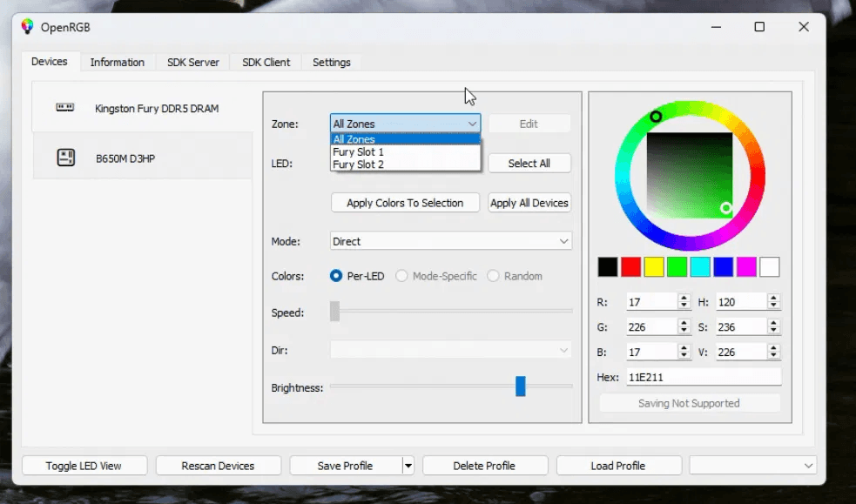Open the Dir dropdown
This screenshot has height=504, width=856.
(451, 350)
